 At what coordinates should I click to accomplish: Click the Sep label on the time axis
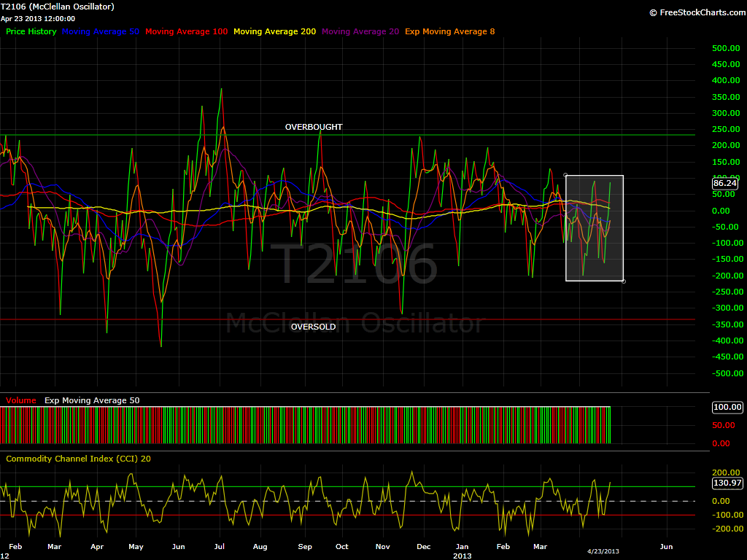click(305, 546)
